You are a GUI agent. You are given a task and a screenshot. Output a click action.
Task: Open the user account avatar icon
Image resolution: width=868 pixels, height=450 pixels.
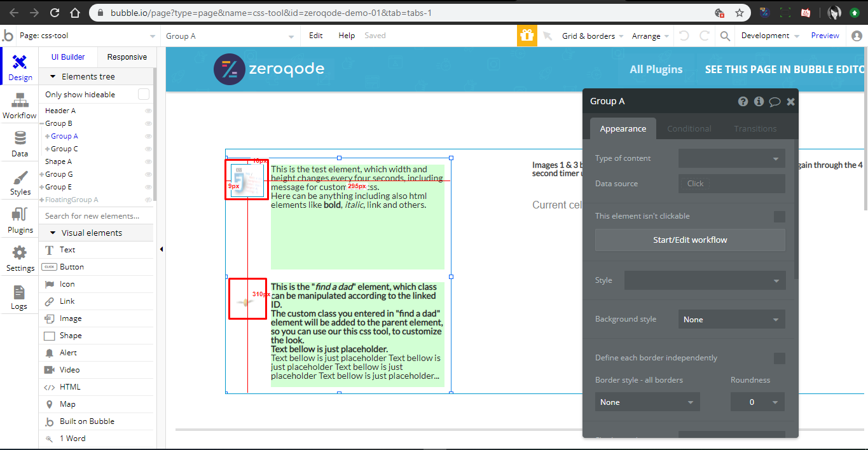tap(857, 36)
